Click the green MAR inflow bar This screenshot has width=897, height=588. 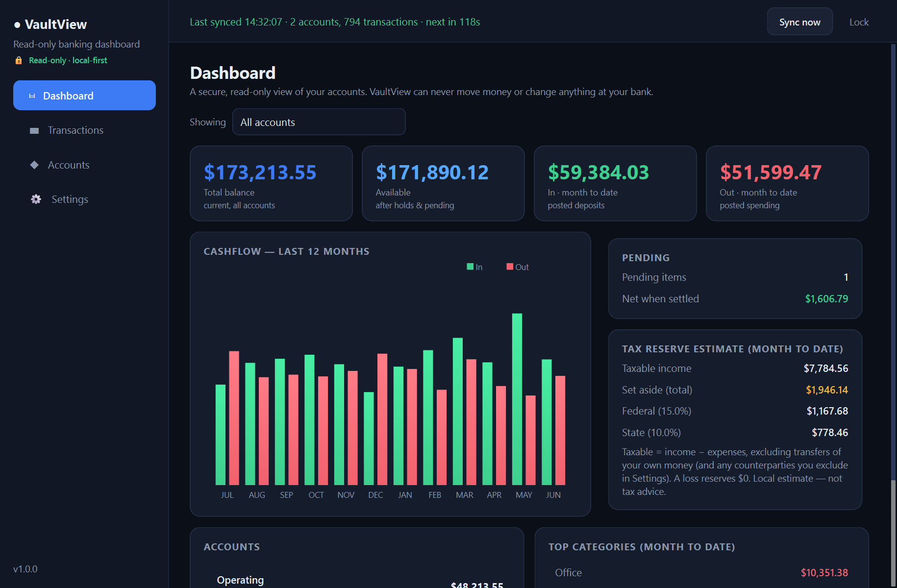click(x=458, y=411)
